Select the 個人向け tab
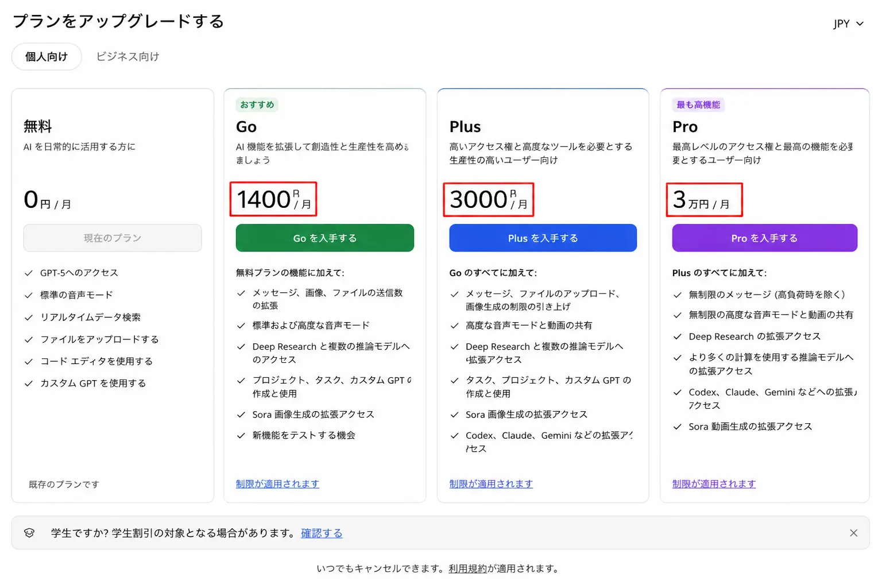The height and width of the screenshot is (588, 882). click(47, 57)
